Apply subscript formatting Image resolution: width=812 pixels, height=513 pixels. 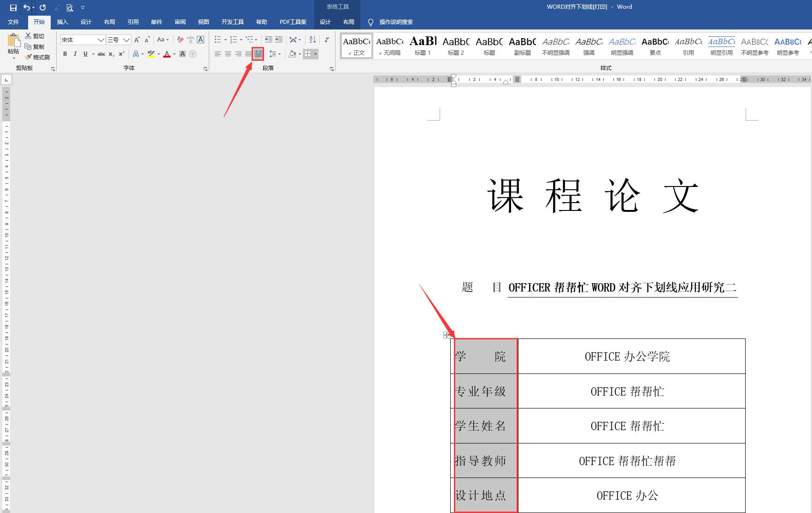[x=111, y=54]
